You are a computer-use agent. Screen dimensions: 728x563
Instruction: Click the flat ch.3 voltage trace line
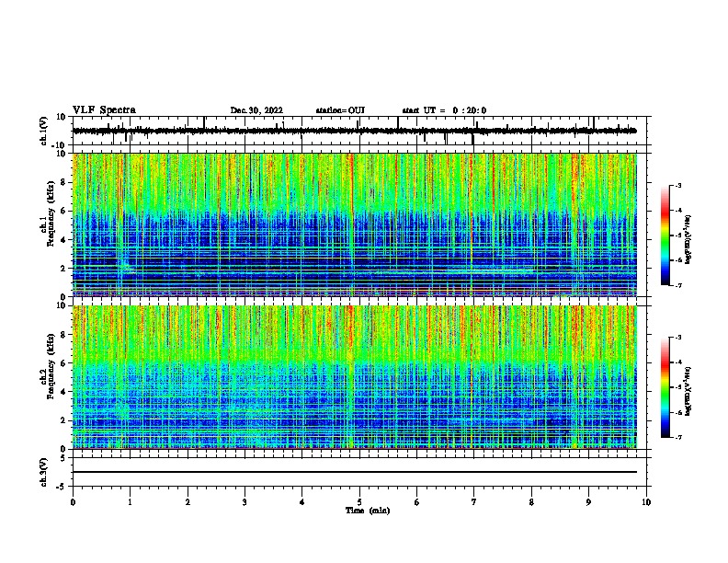[355, 472]
